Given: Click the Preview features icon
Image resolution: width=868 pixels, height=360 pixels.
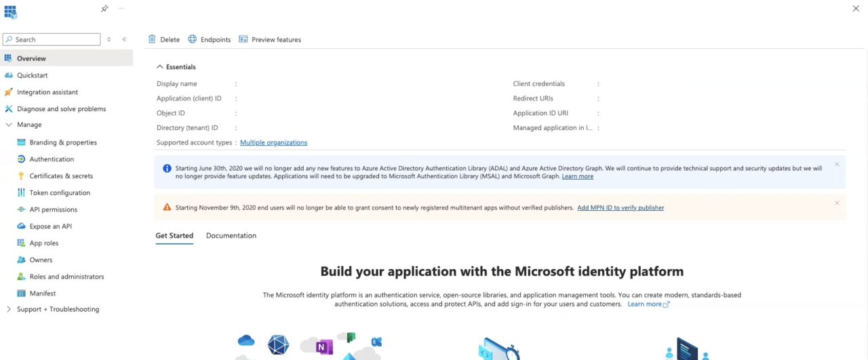Looking at the screenshot, I should click(243, 39).
